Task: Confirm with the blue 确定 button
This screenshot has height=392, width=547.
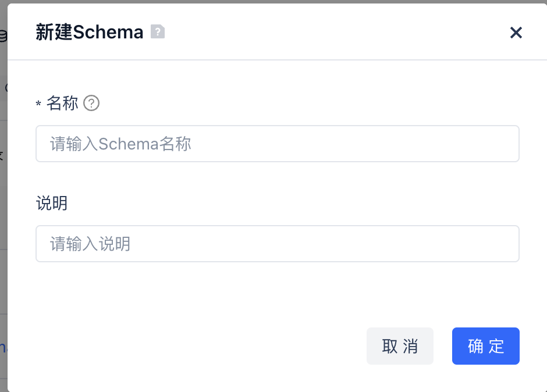Action: [485, 346]
